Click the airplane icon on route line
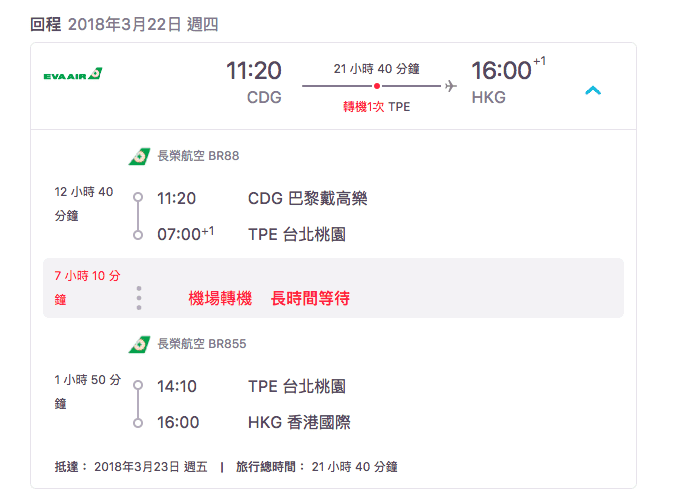Screen dimensions: 676x500 coord(451,86)
